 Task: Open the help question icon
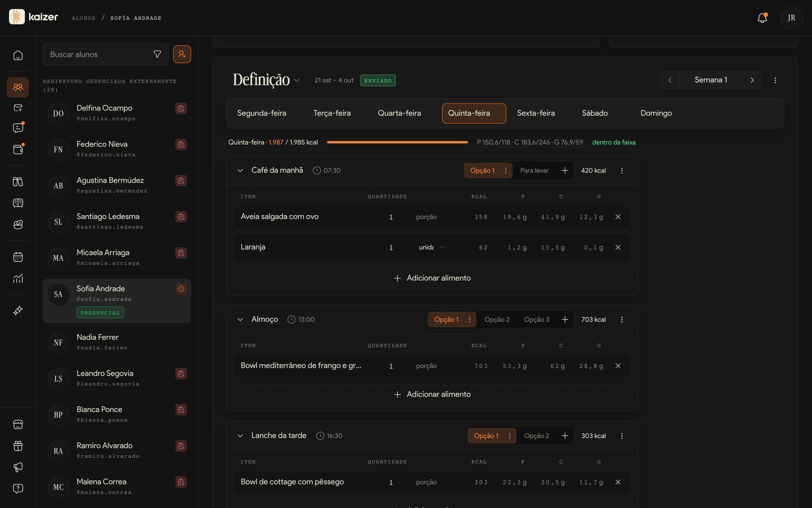[x=18, y=488]
